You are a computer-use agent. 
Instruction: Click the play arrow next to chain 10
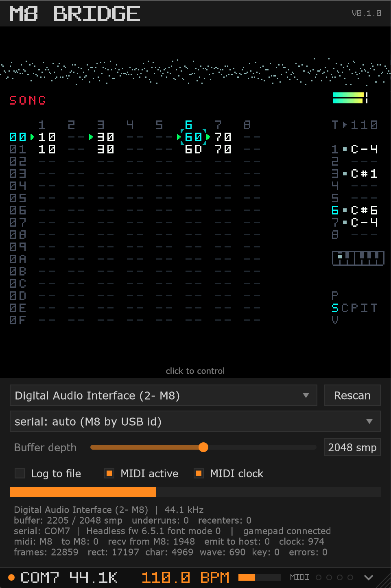[33, 137]
